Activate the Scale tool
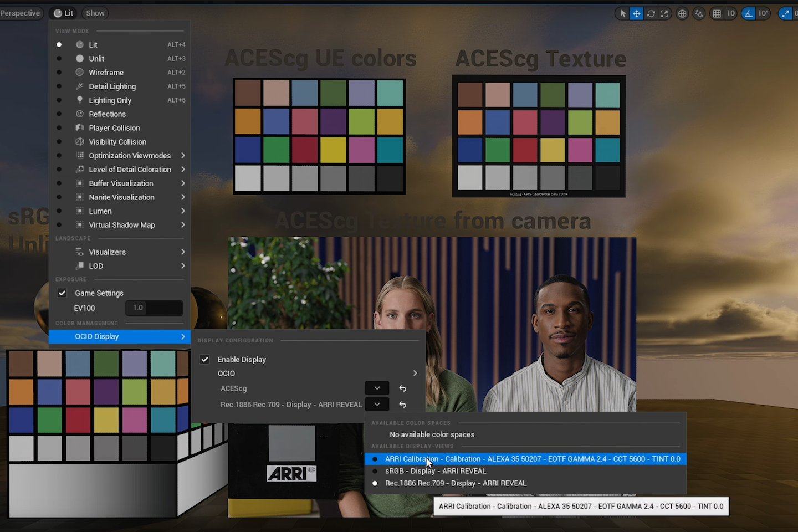The width and height of the screenshot is (798, 532). point(664,13)
